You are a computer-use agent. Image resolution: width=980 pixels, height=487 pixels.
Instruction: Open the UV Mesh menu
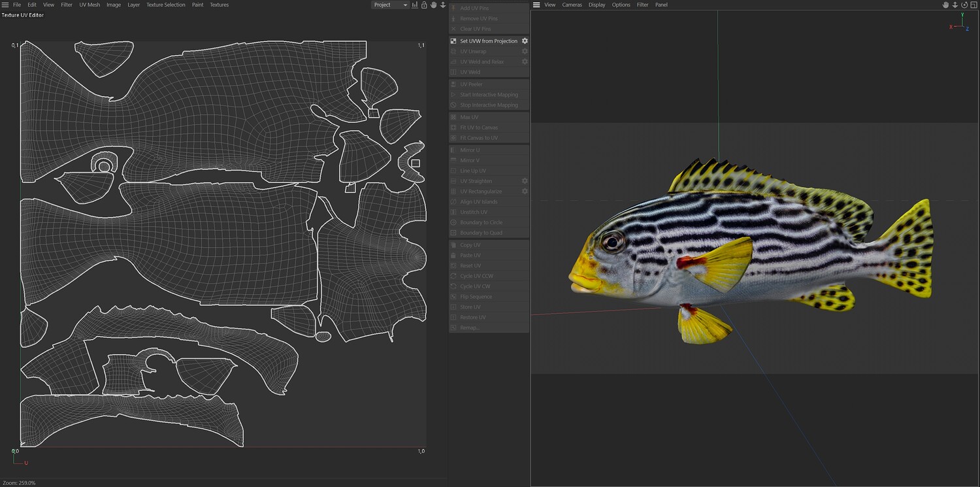(x=90, y=5)
